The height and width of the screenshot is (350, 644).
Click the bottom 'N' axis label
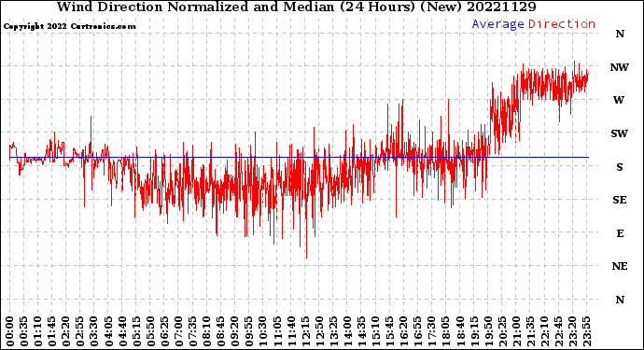point(620,300)
